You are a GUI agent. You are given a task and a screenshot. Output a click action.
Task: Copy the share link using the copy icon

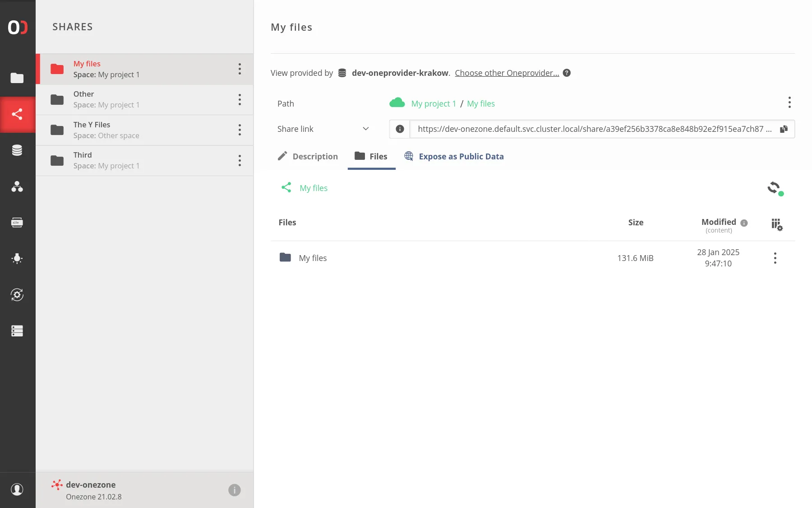[784, 129]
